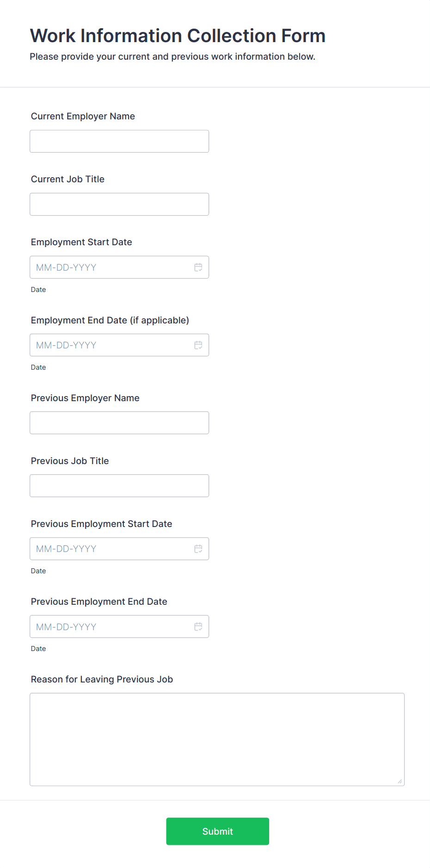Select the Current Job Title text box
Viewport: 430px width, 868px height.
119,204
